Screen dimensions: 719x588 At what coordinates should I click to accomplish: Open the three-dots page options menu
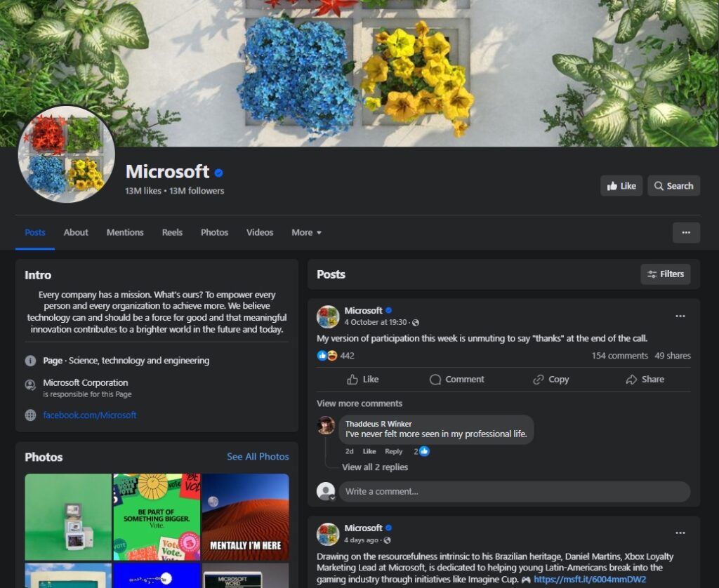tap(686, 233)
